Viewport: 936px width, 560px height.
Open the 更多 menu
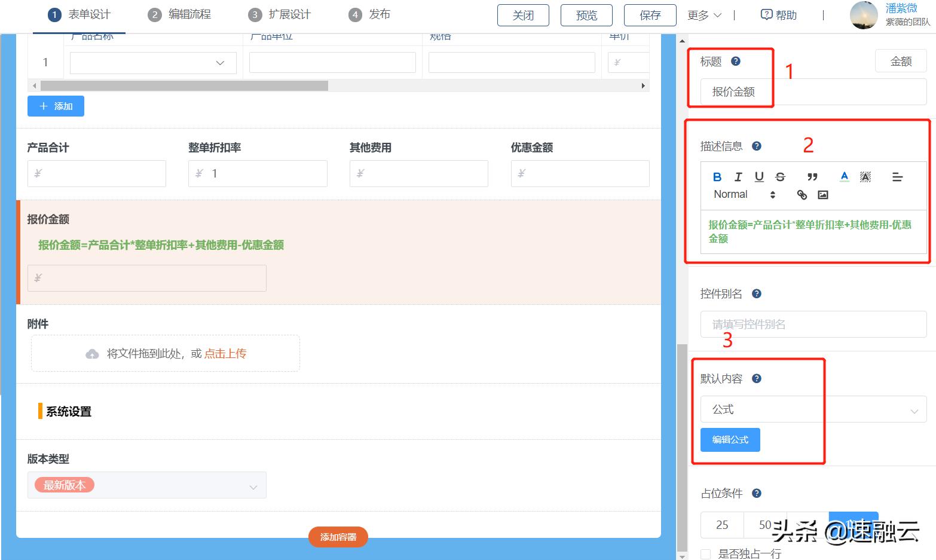click(x=704, y=15)
